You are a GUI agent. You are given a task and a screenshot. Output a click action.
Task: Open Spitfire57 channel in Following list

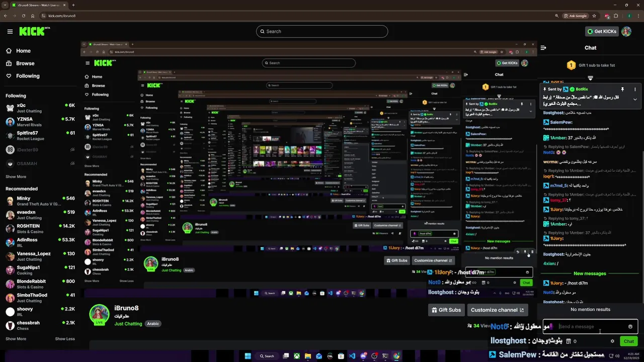tap(40, 136)
